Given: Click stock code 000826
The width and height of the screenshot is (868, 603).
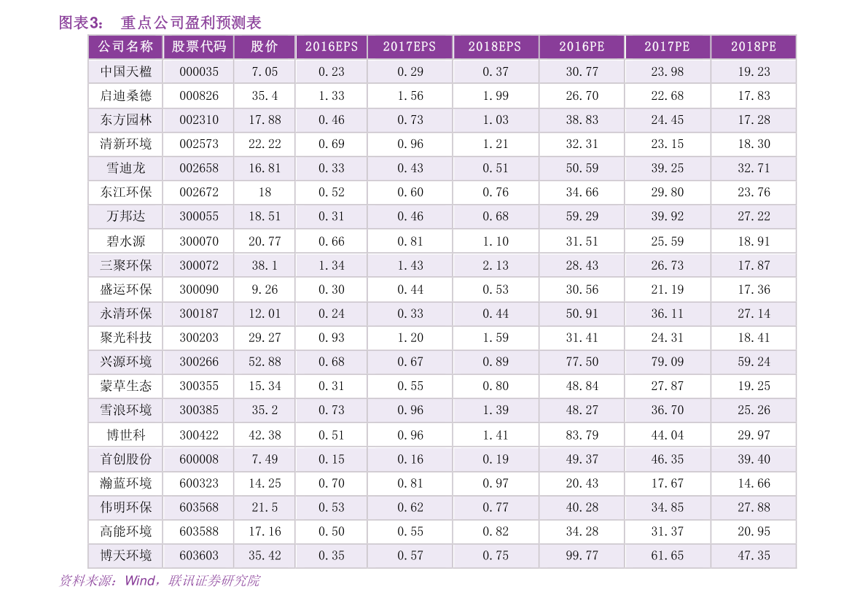Looking at the screenshot, I should [x=199, y=96].
